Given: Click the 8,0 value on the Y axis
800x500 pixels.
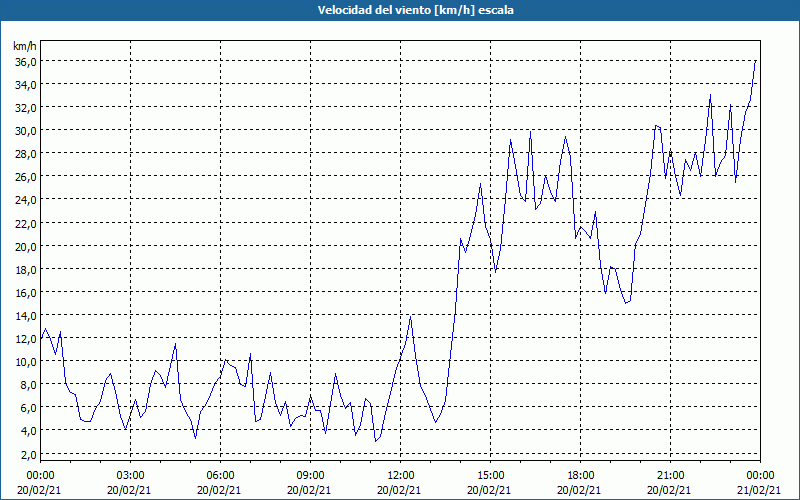Looking at the screenshot, I should [28, 385].
